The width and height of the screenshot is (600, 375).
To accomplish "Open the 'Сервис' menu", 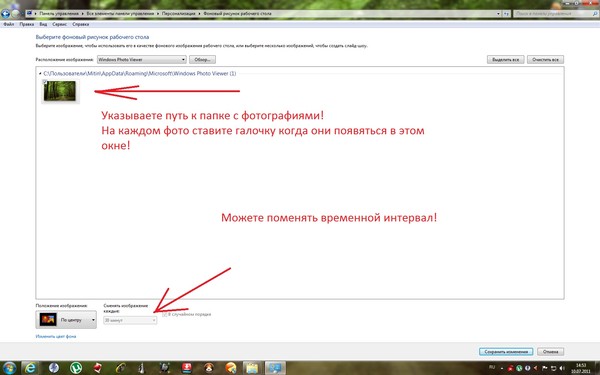I will 59,24.
